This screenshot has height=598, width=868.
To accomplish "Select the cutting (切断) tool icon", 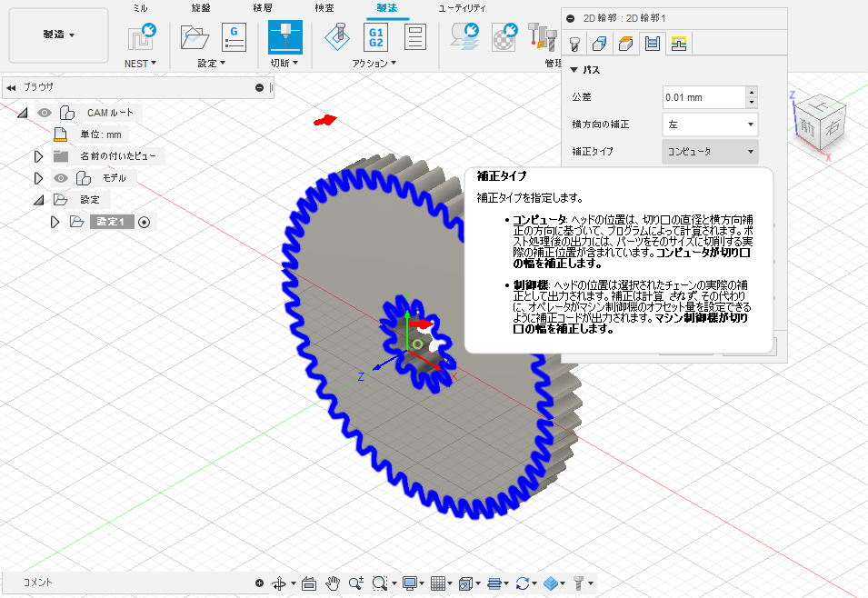I will pyautogui.click(x=285, y=37).
